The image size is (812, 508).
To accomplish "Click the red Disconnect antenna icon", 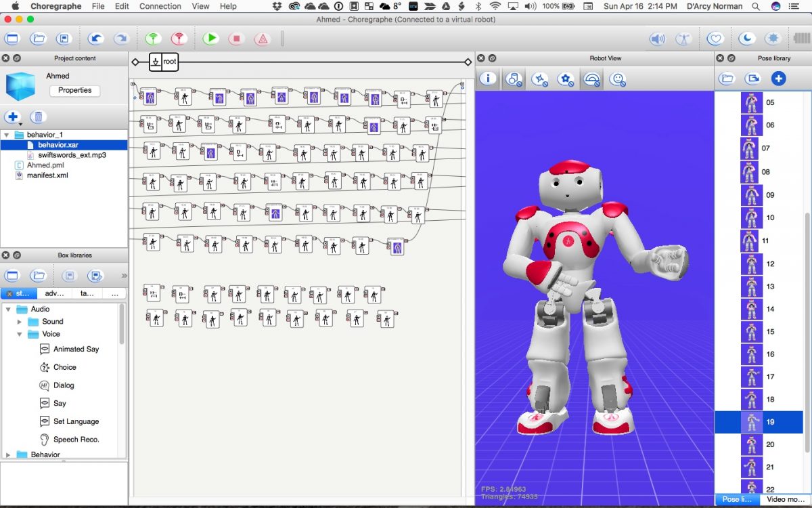I will [179, 39].
